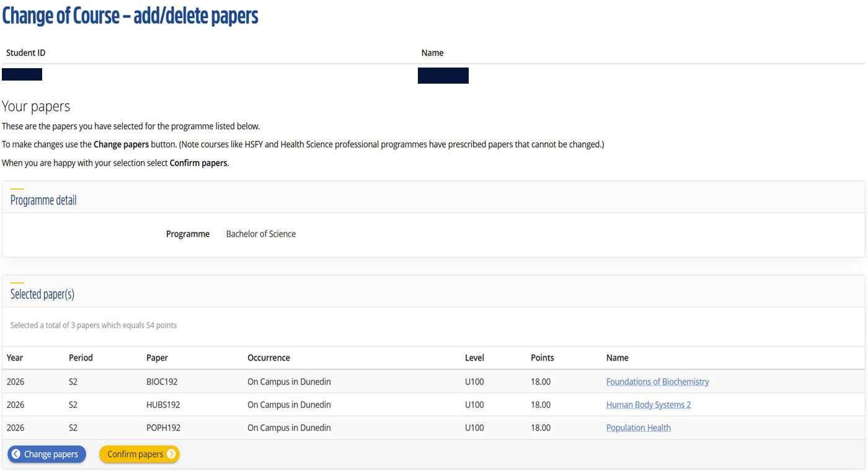
Task: Click On Campus in Dunedin in BIOC192 row
Action: tap(289, 382)
